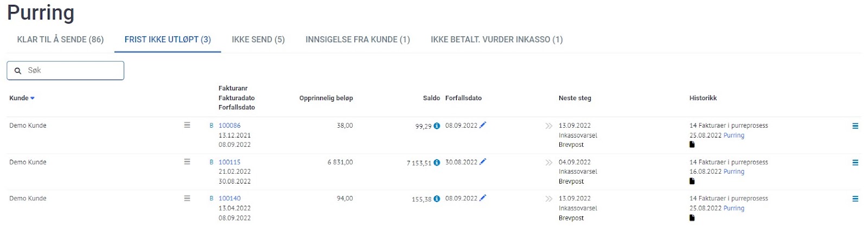Click the info icon beside saldo 7 153,51
This screenshot has height=229, width=868.
tap(437, 162)
